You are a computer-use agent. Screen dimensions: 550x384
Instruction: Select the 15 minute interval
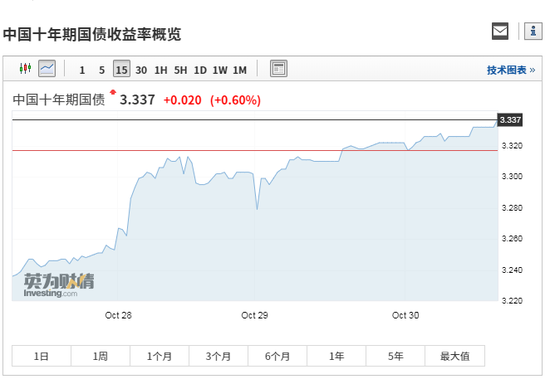tap(121, 69)
